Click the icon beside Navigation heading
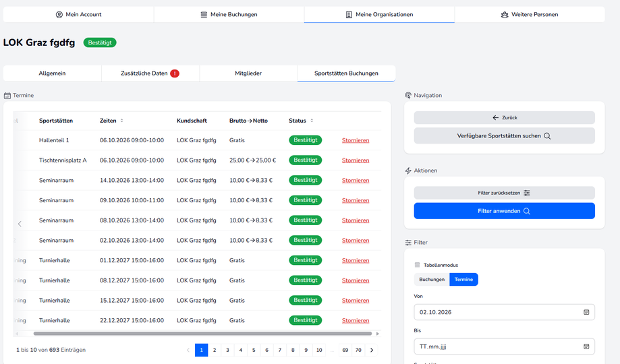620x364 pixels. coord(408,95)
